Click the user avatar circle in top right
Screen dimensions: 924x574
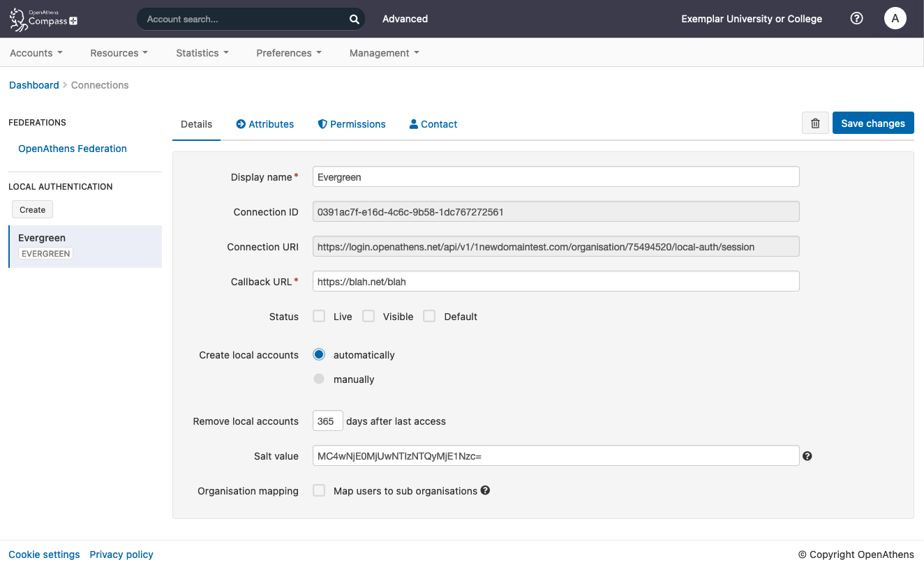(x=895, y=18)
